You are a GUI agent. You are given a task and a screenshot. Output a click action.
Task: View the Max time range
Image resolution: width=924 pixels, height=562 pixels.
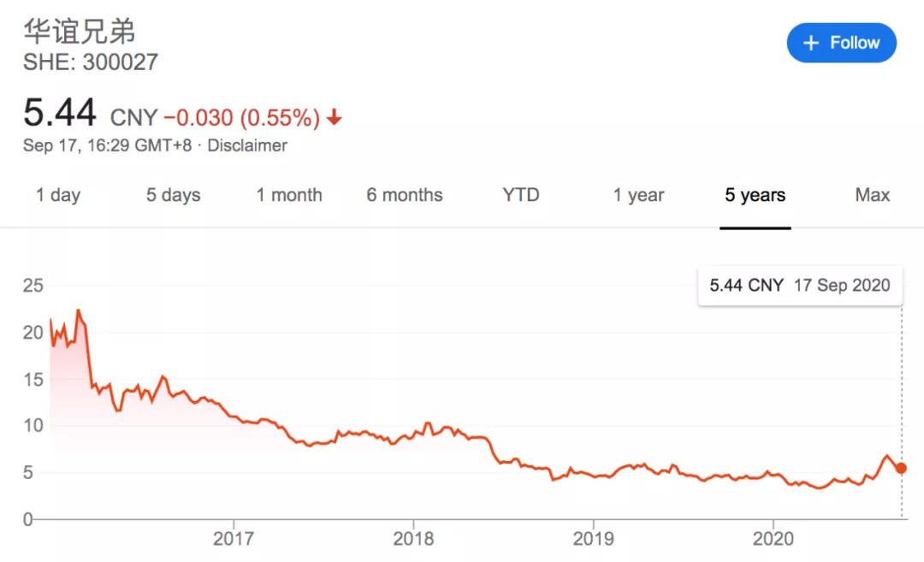[x=872, y=195]
